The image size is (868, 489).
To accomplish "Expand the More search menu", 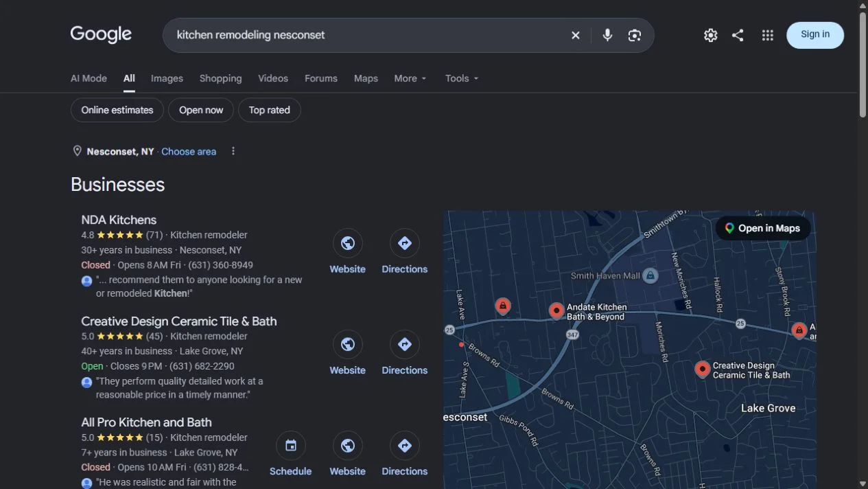I will [x=410, y=78].
